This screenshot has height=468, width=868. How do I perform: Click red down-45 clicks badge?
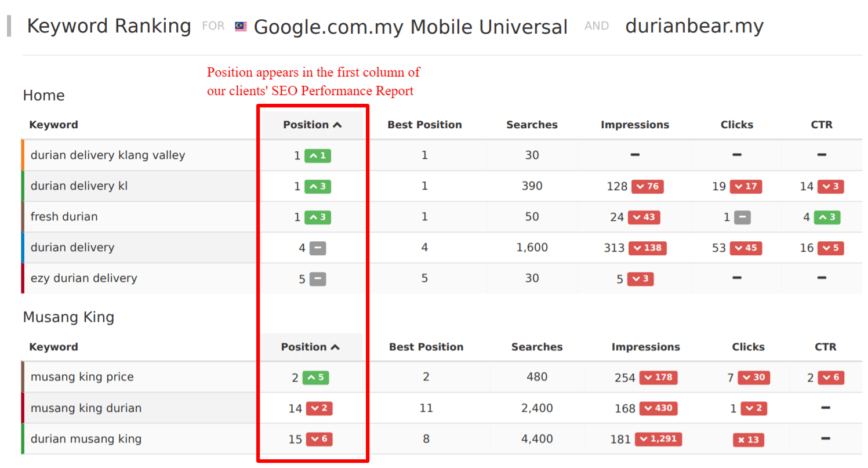(x=746, y=248)
